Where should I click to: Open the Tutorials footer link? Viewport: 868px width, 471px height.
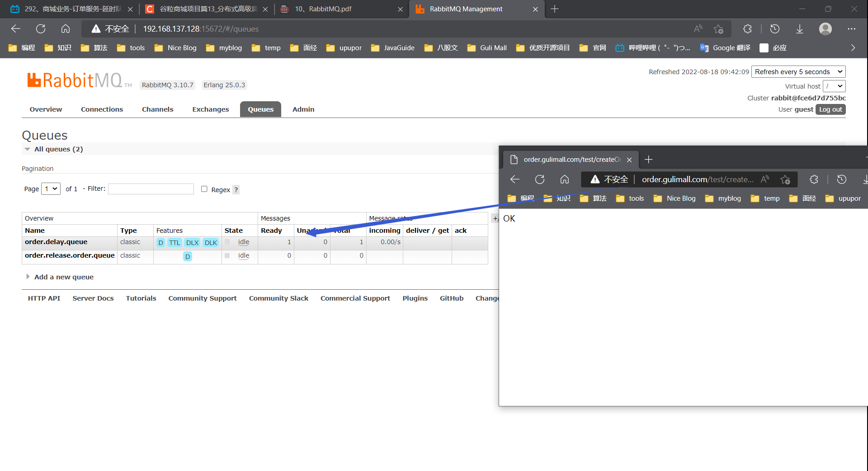click(141, 298)
